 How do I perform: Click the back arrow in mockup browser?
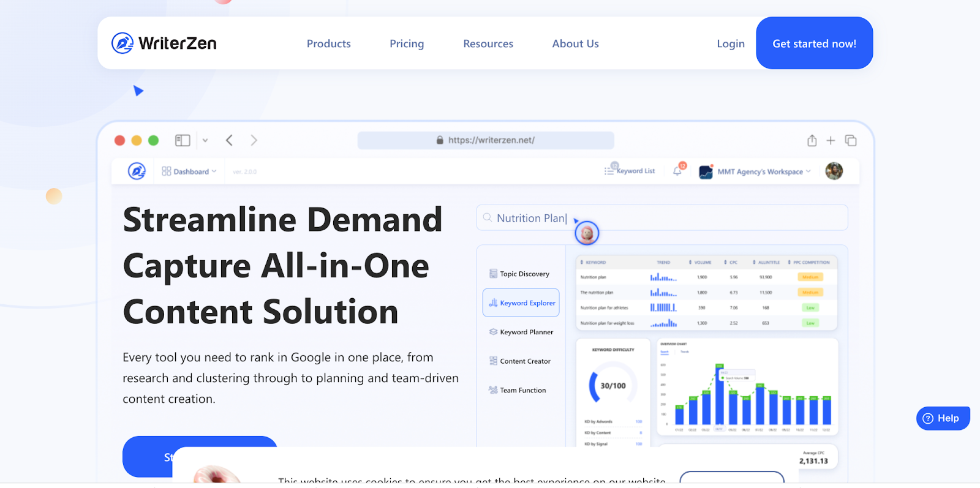229,140
